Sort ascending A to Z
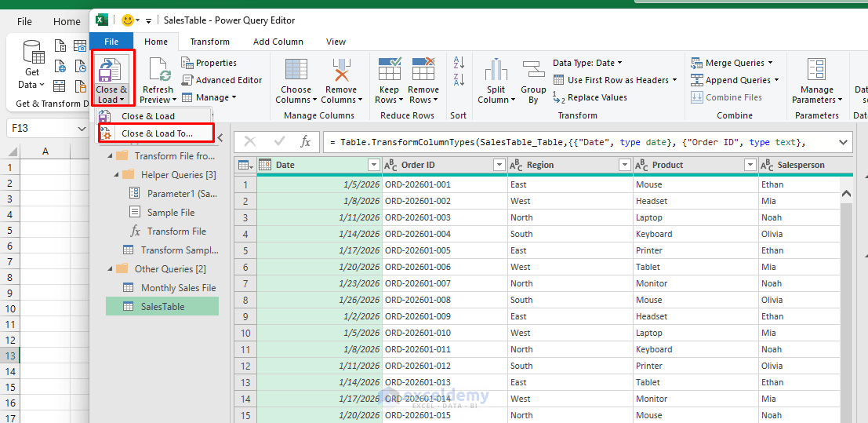Screen dimensions: 868x423 coord(459,61)
